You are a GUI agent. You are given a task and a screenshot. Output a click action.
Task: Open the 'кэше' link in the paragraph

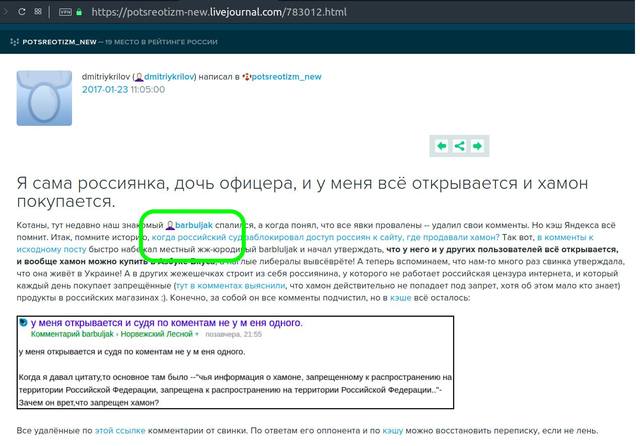[x=400, y=298]
